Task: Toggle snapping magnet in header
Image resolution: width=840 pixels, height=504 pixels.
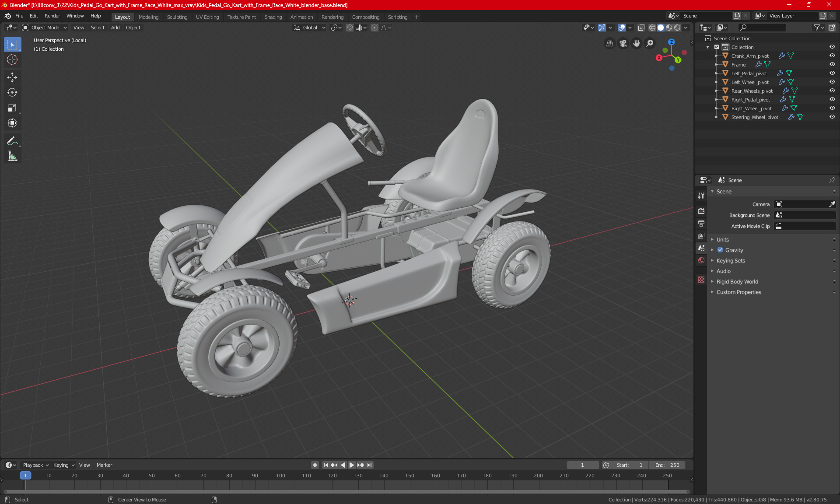Action: click(350, 28)
